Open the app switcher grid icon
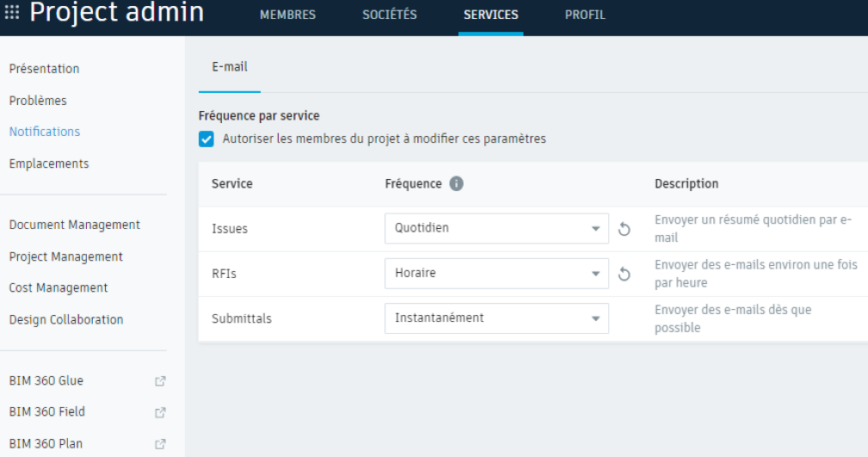 [x=12, y=13]
